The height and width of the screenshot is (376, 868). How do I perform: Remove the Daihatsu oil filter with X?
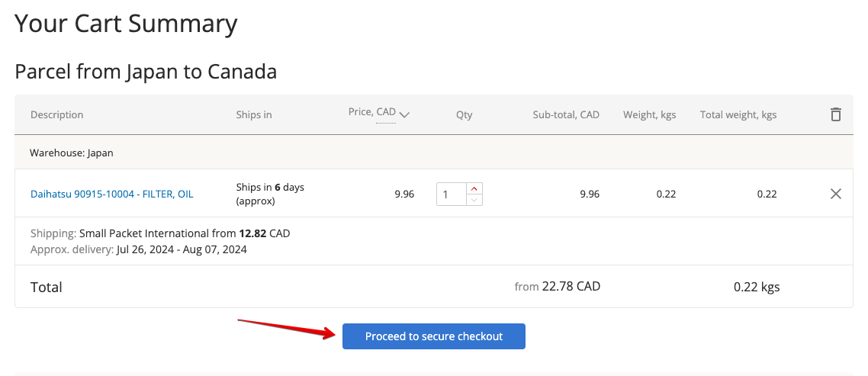point(835,194)
